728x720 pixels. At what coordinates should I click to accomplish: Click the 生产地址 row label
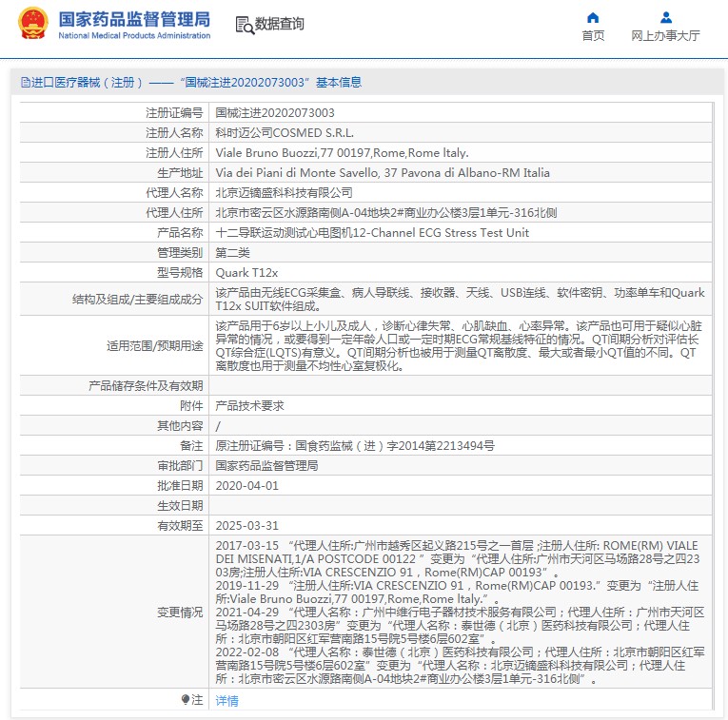180,172
